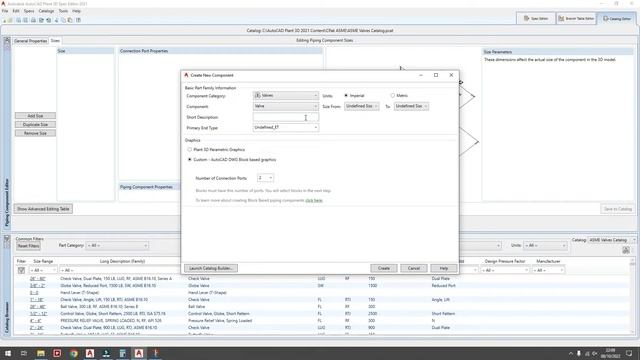640x360 pixels.
Task: Open the Help menu
Action: [x=76, y=11]
